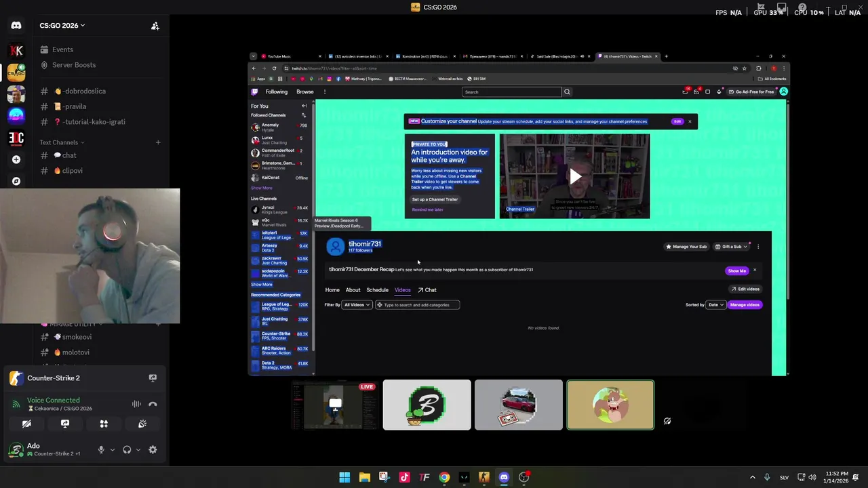
Task: Click Go Ad-Free for Free button
Action: pos(751,91)
